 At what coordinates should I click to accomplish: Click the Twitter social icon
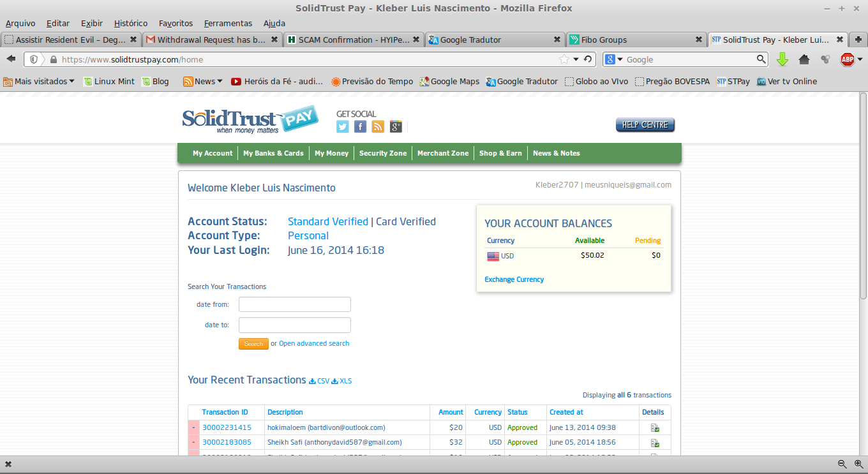[x=343, y=127]
